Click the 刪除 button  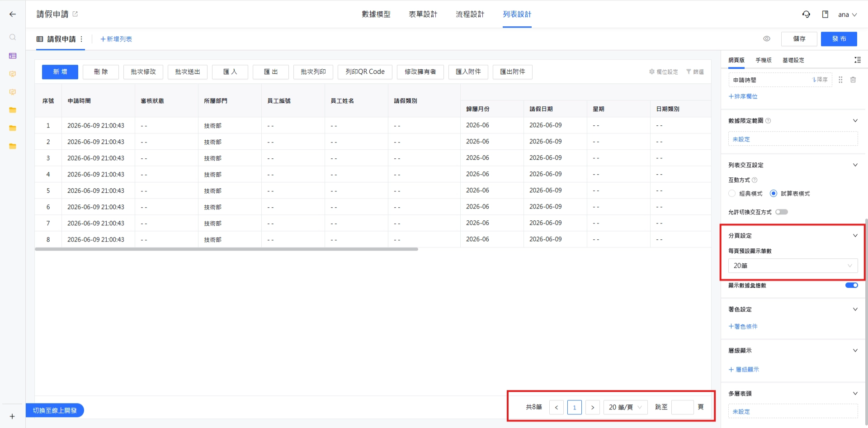(x=101, y=72)
